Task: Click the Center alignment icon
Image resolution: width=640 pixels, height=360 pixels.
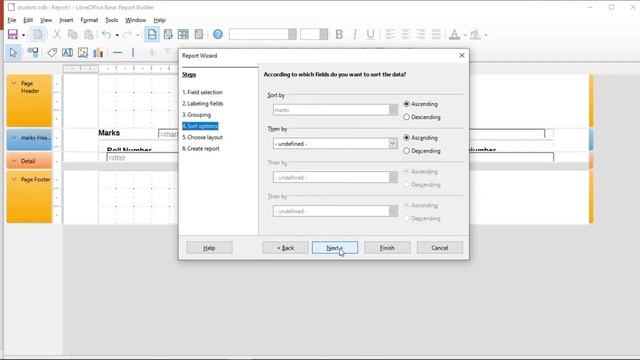Action: click(x=405, y=35)
